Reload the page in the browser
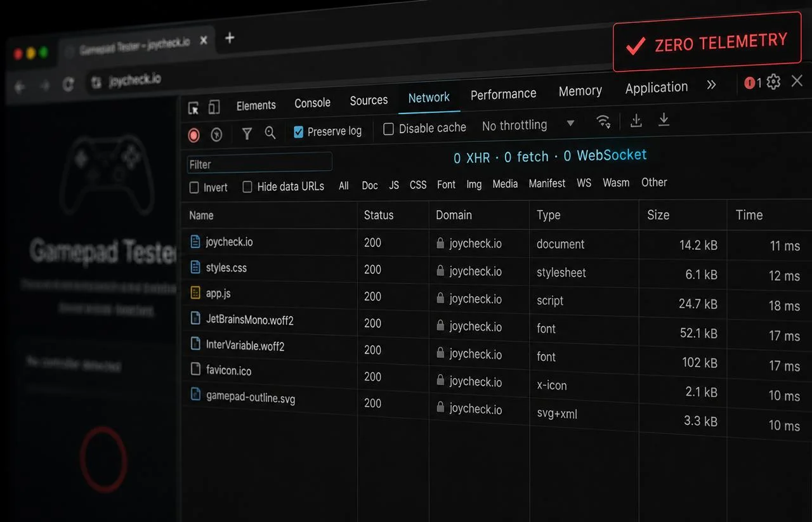The height and width of the screenshot is (522, 812). [68, 84]
